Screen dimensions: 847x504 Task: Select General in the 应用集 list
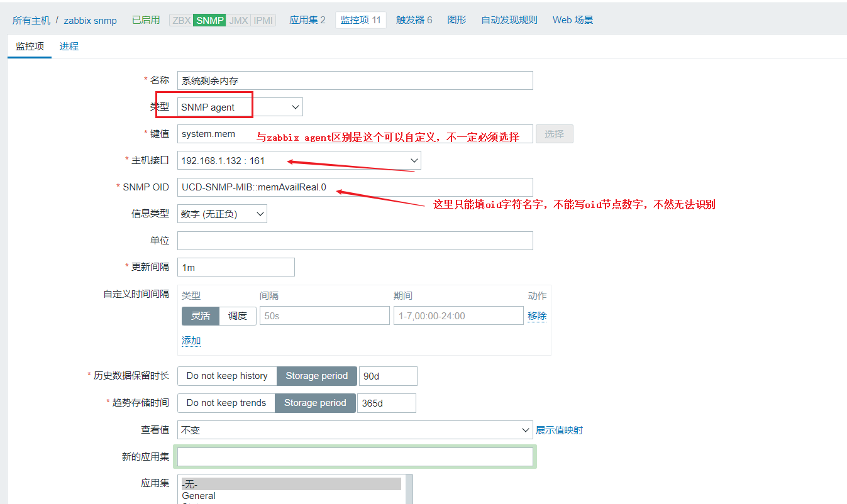[291, 496]
